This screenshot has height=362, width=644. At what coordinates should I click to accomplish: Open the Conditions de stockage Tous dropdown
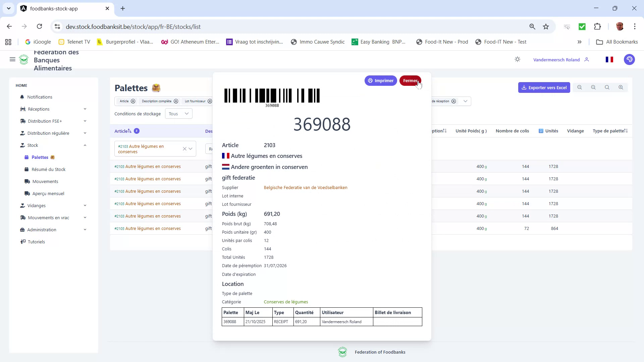coord(178,114)
